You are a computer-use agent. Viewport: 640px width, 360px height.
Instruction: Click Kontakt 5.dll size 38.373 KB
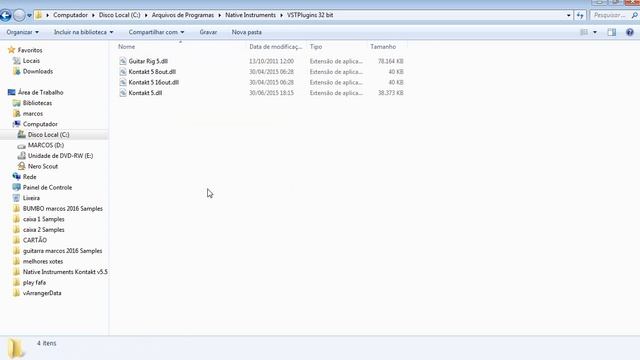point(391,93)
